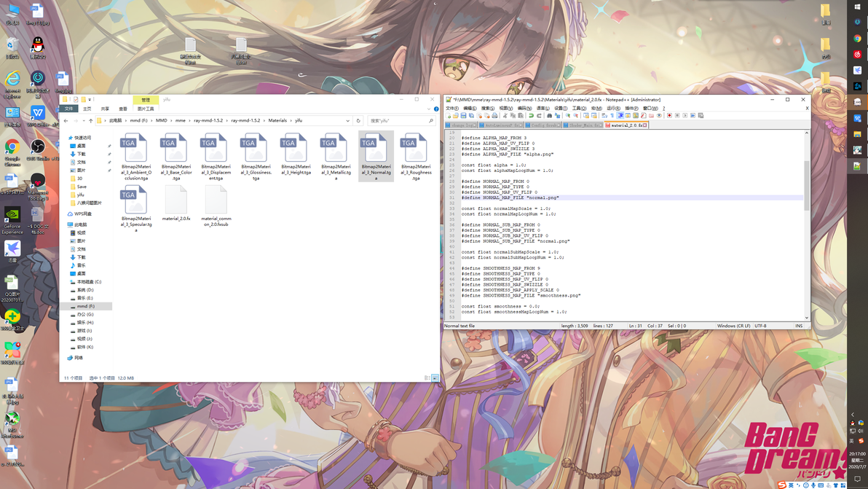This screenshot has height=489, width=868.
Task: Click the Notepad++ editor vertical scrollbar
Action: tap(807, 225)
